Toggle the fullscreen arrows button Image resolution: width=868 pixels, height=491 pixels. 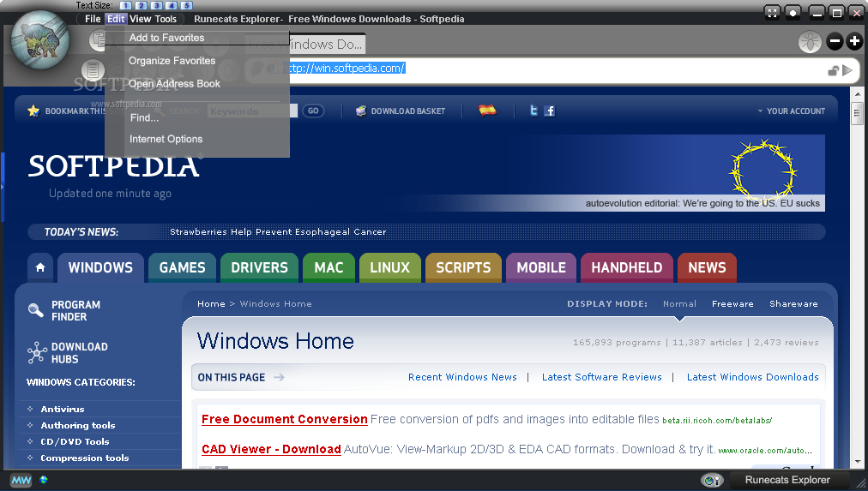[x=772, y=13]
